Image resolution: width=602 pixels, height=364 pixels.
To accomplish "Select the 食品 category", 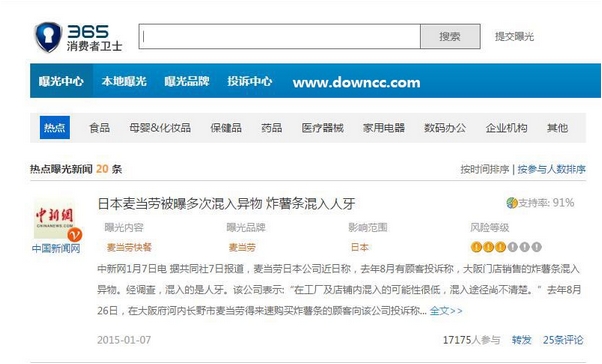I will pyautogui.click(x=99, y=127).
